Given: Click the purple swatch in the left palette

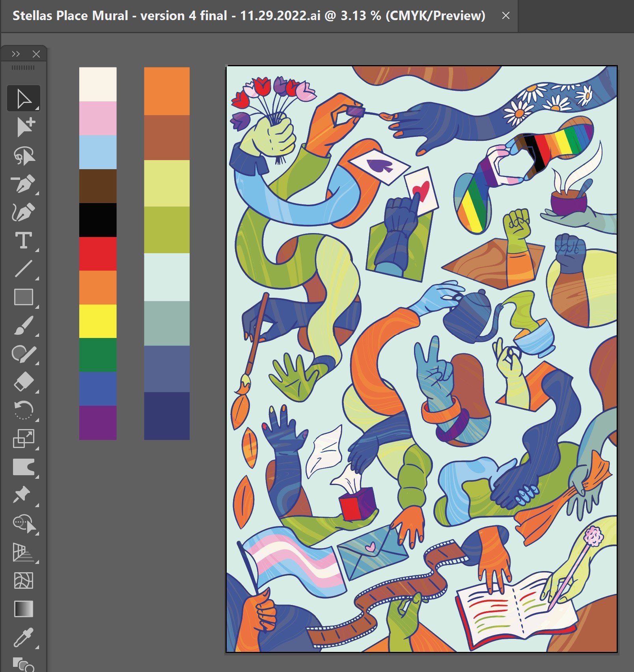Looking at the screenshot, I should (x=98, y=423).
